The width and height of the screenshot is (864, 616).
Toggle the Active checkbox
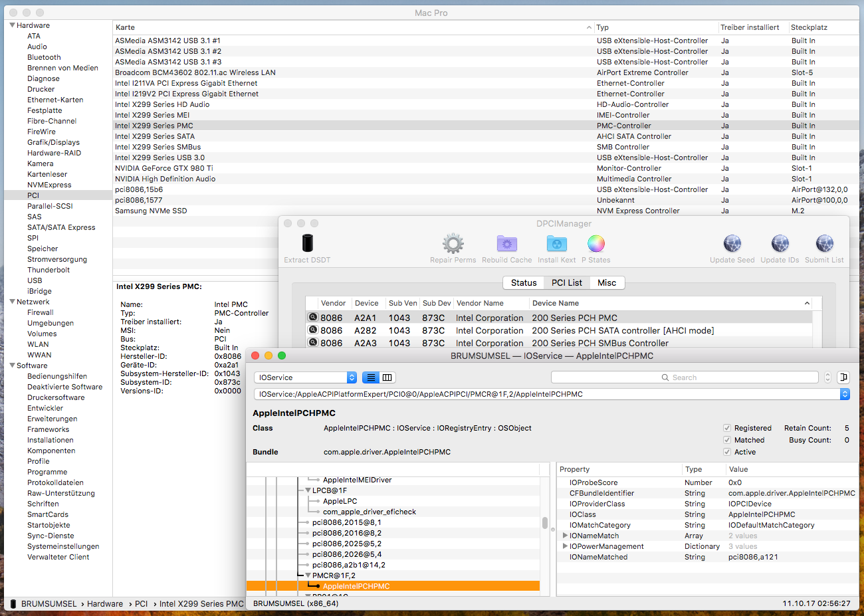pos(727,452)
